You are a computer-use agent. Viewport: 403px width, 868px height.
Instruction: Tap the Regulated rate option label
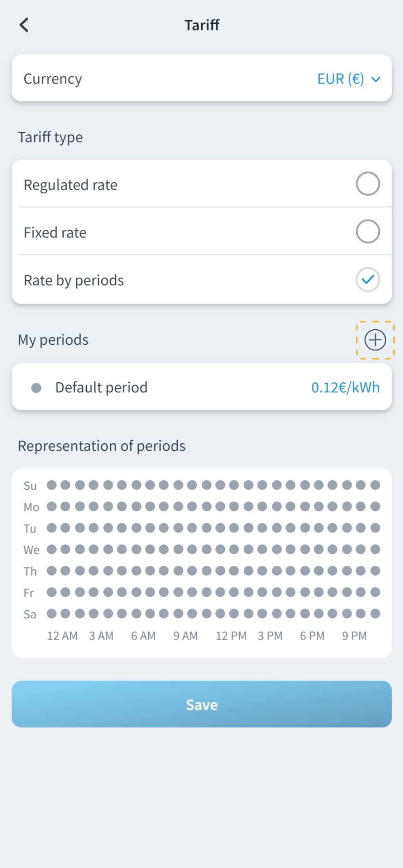pyautogui.click(x=71, y=185)
